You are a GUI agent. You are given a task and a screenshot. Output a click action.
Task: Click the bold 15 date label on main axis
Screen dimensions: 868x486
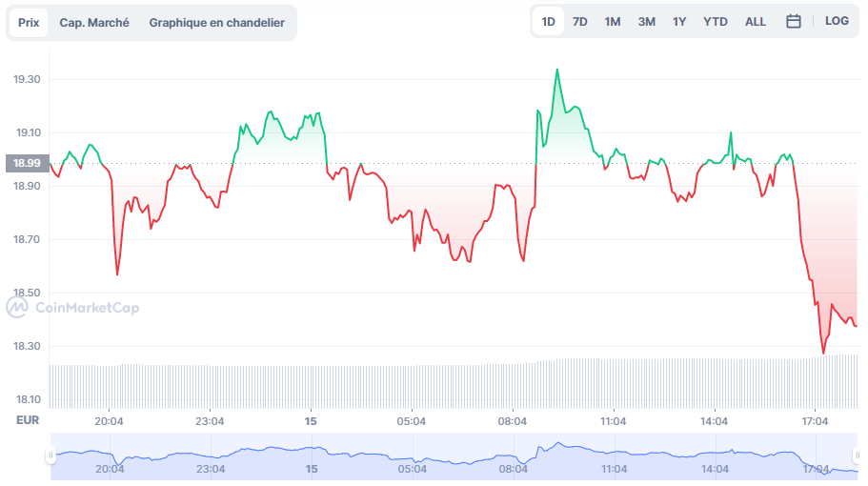311,421
